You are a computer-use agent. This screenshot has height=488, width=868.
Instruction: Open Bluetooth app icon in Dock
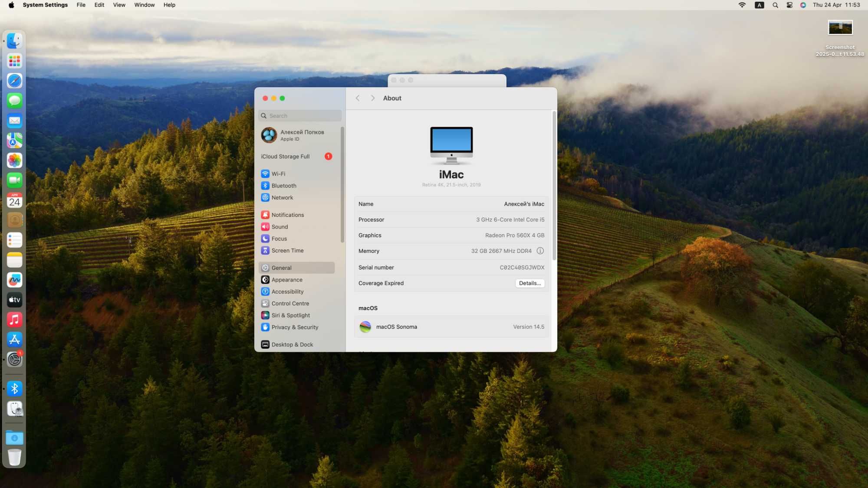pos(14,389)
